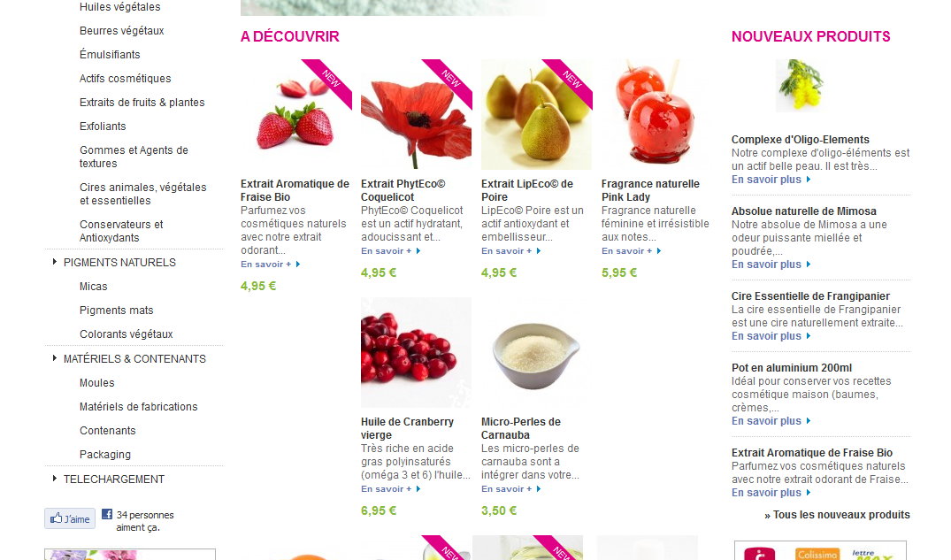Click the Facebook J'aime thumbs-up button
Image resolution: width=951 pixels, height=560 pixels.
pyautogui.click(x=70, y=518)
